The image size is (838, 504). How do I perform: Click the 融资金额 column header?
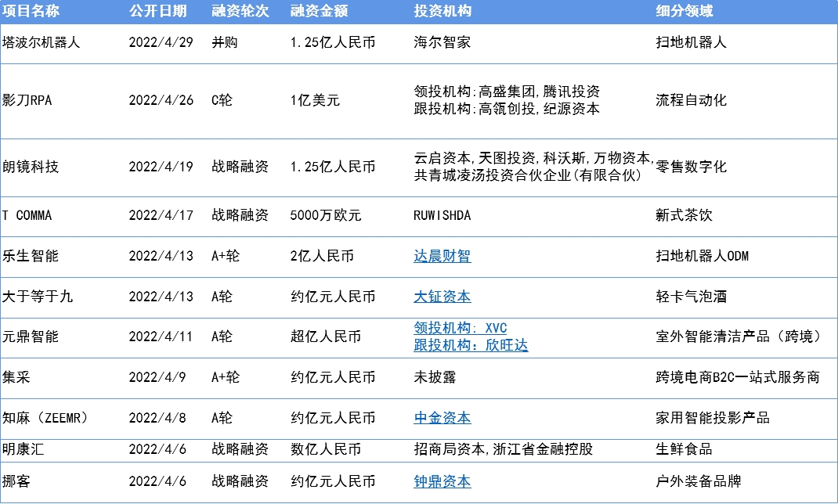(319, 11)
